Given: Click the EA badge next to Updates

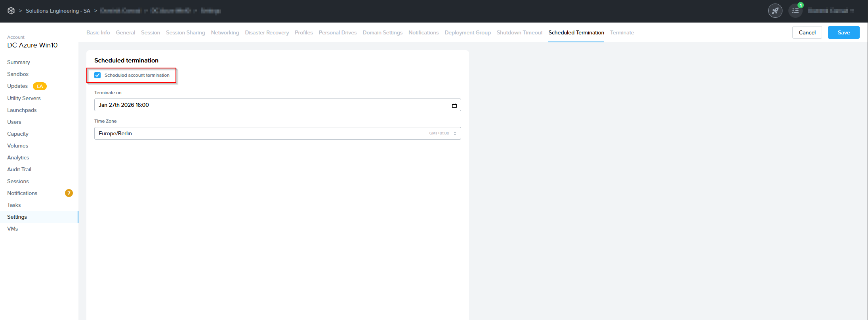Looking at the screenshot, I should coord(40,86).
